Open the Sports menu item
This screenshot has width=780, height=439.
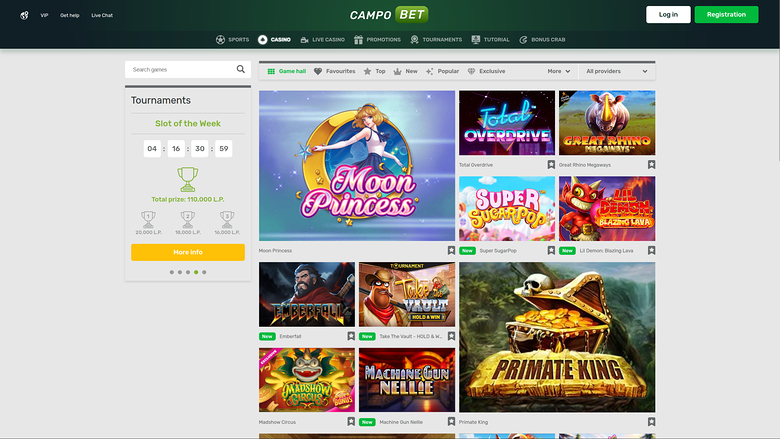coord(232,40)
